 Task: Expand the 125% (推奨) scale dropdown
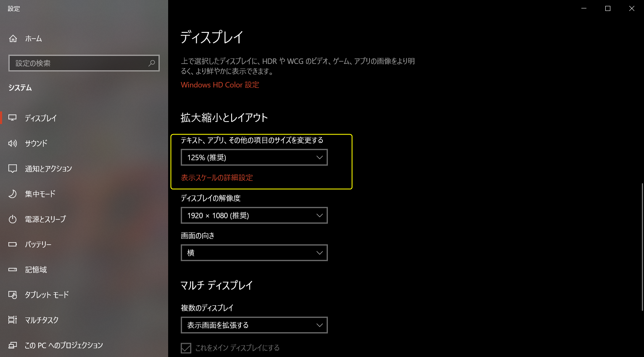point(254,158)
